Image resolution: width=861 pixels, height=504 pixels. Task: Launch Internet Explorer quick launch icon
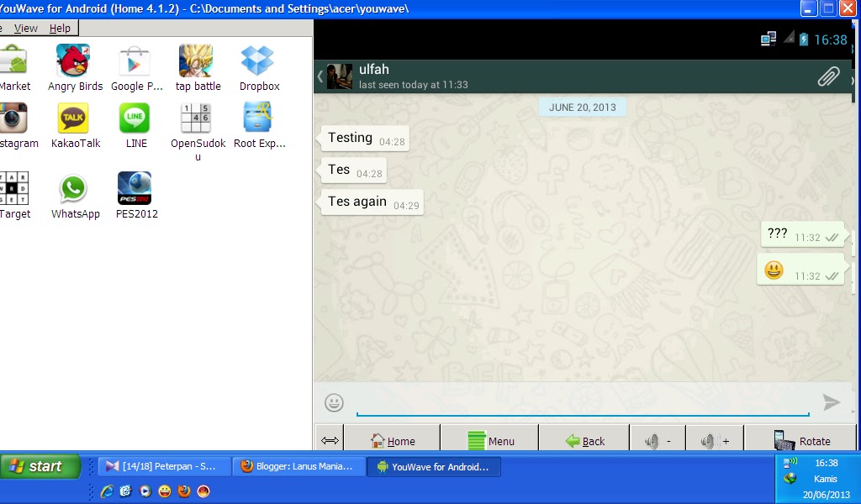[x=107, y=491]
